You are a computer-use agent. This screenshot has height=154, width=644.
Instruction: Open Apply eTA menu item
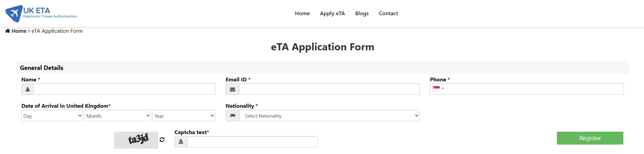click(x=332, y=14)
